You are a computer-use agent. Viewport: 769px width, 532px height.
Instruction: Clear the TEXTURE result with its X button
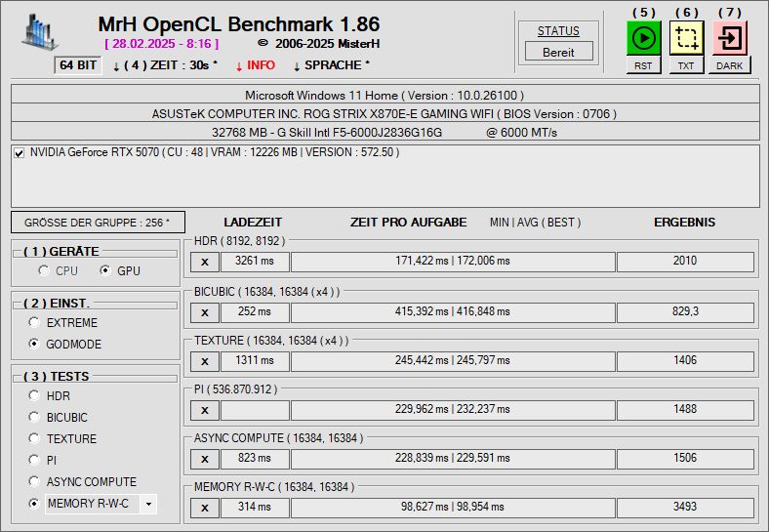205,361
